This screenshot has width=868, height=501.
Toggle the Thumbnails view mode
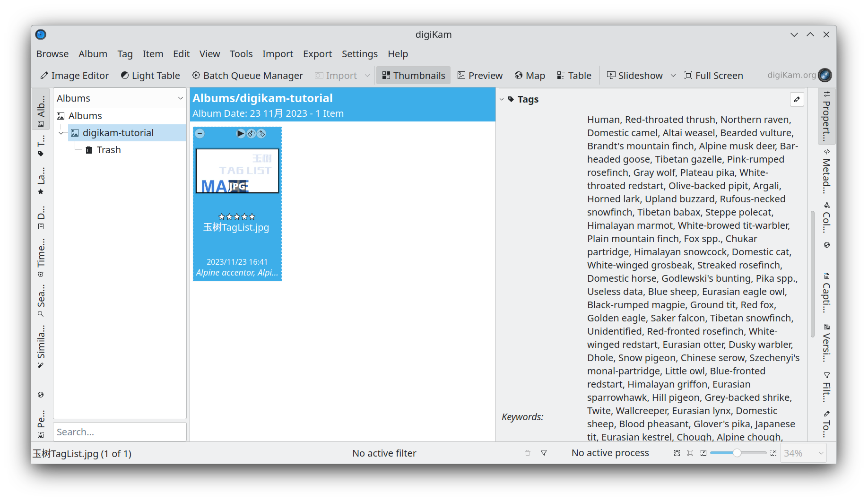coord(414,76)
